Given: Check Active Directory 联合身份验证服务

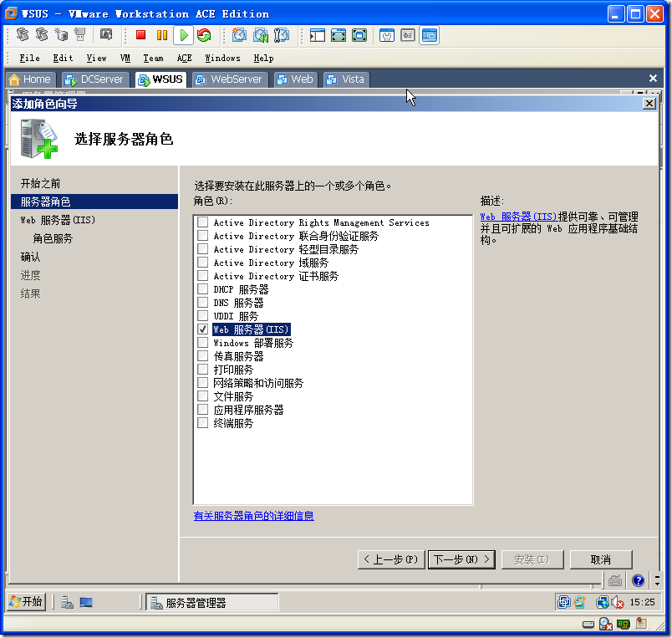Looking at the screenshot, I should pos(203,236).
